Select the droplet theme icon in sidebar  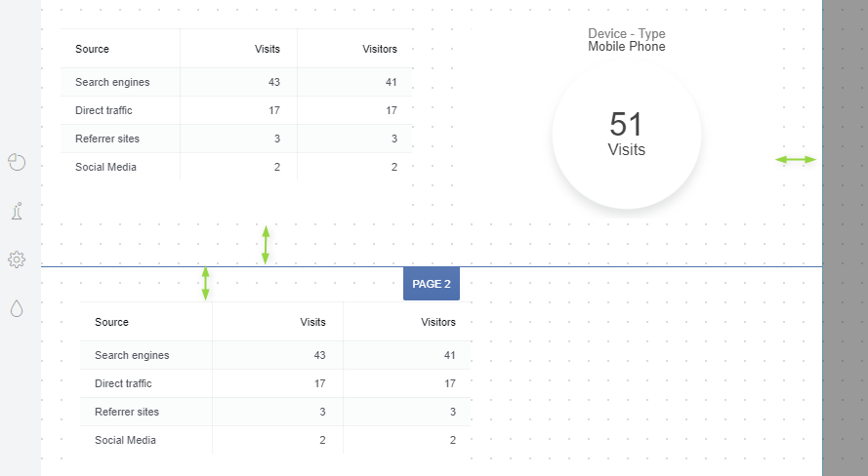click(x=17, y=308)
